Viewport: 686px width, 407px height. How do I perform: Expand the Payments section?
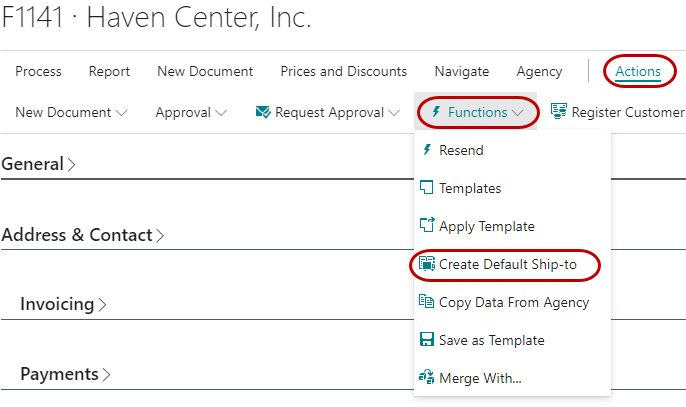(x=65, y=374)
